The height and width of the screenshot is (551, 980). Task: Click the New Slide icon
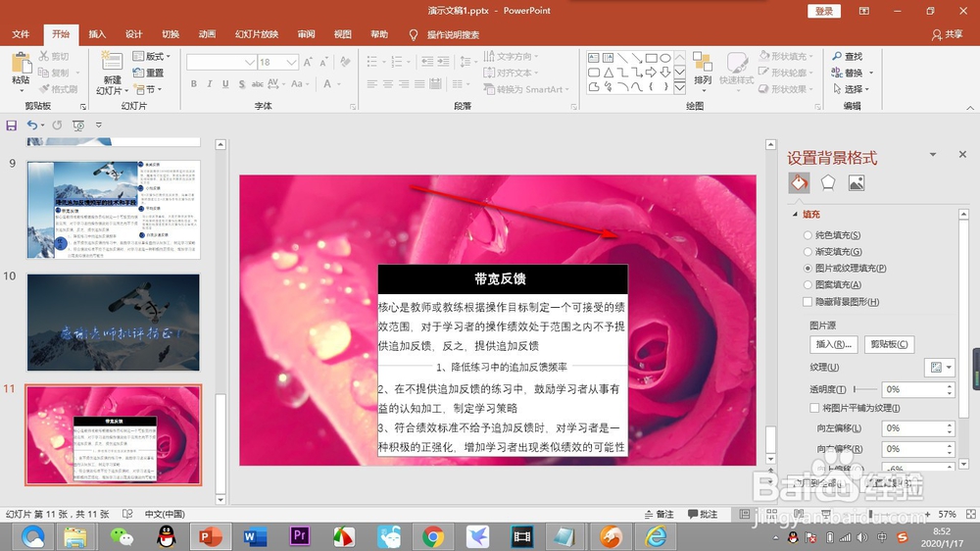pos(113,62)
